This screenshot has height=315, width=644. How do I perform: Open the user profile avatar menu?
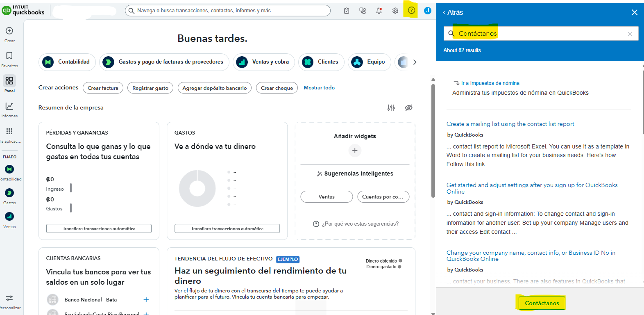click(428, 11)
